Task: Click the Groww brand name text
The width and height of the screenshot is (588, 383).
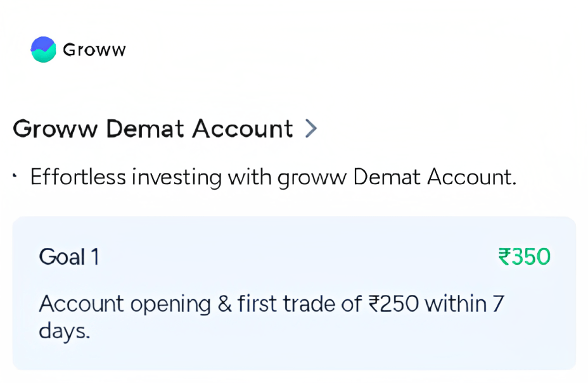Action: tap(94, 50)
